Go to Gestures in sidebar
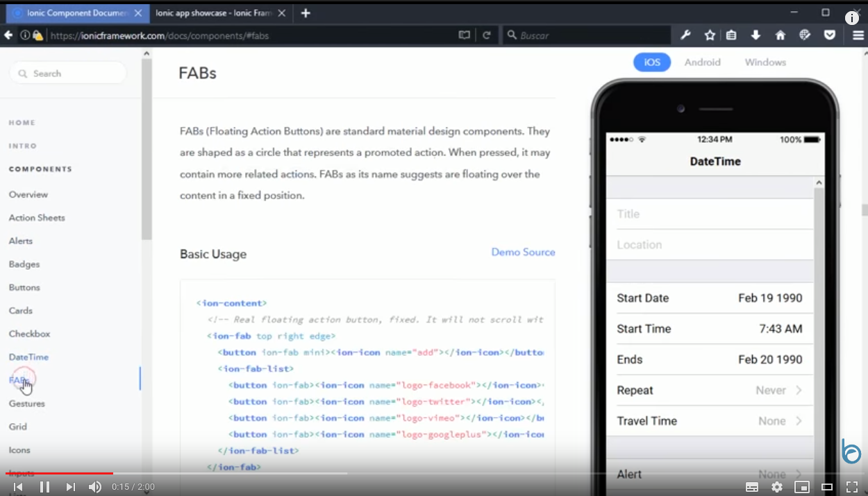868x496 pixels. tap(26, 404)
